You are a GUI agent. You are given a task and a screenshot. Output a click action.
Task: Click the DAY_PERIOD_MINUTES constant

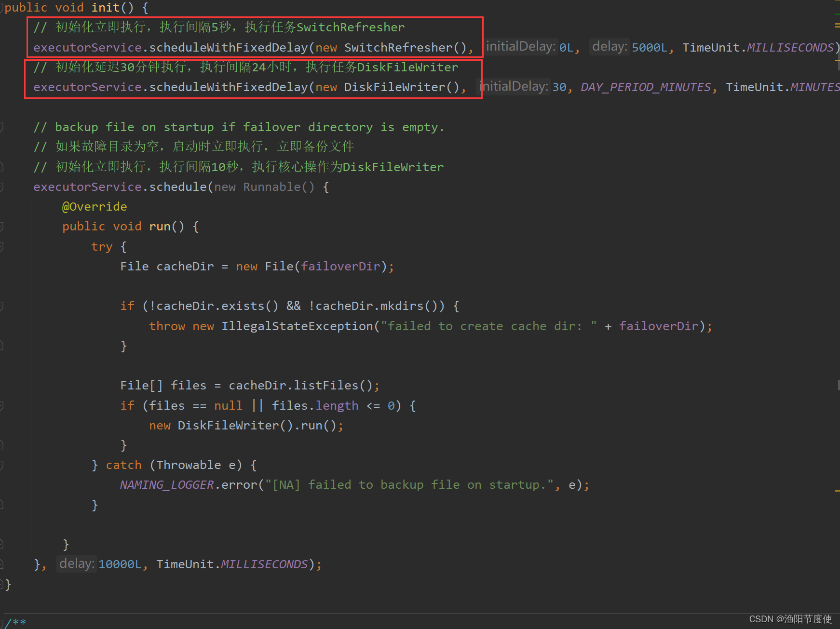point(646,87)
